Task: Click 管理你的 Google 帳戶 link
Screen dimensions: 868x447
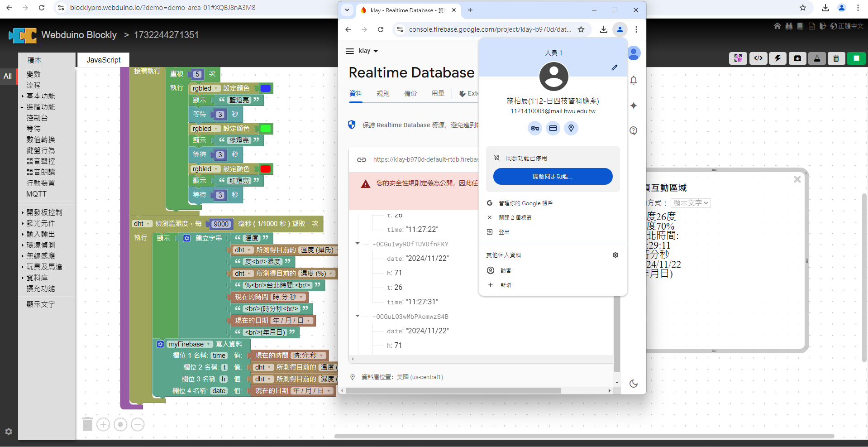Action: point(525,203)
